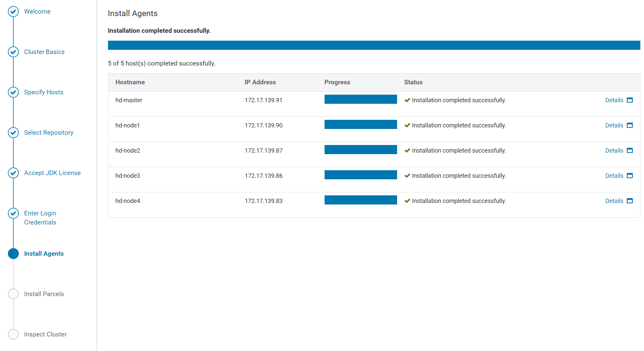Open details window icon for hd-node4
This screenshot has width=644, height=351.
[630, 201]
